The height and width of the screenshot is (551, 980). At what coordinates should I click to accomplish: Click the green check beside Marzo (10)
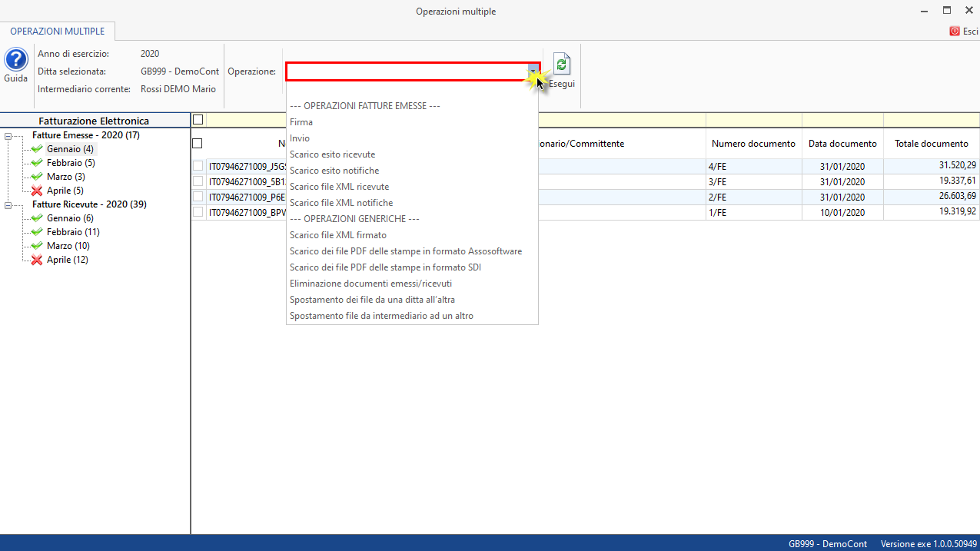[37, 246]
